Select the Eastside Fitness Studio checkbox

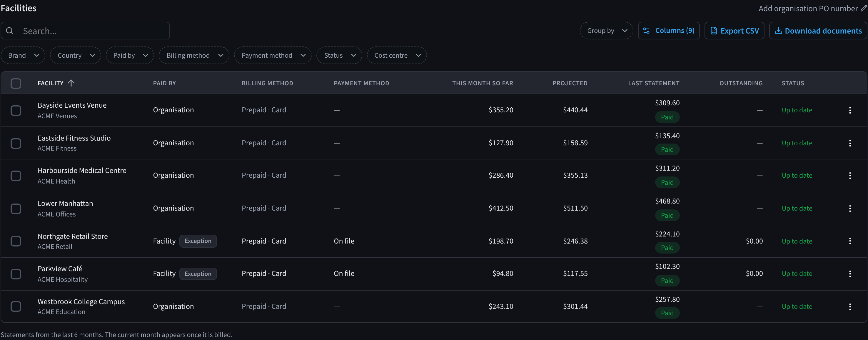16,143
